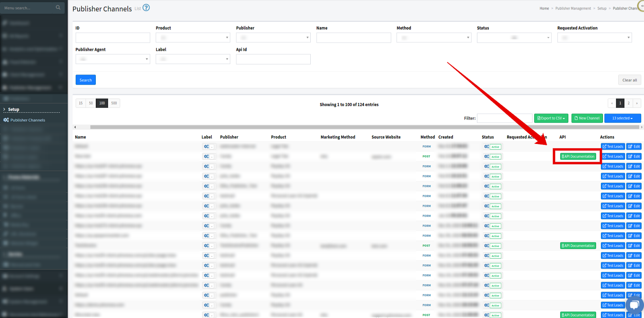644x318 pixels.
Task: Click the gears icon in first row's Status column
Action: [x=487, y=147]
